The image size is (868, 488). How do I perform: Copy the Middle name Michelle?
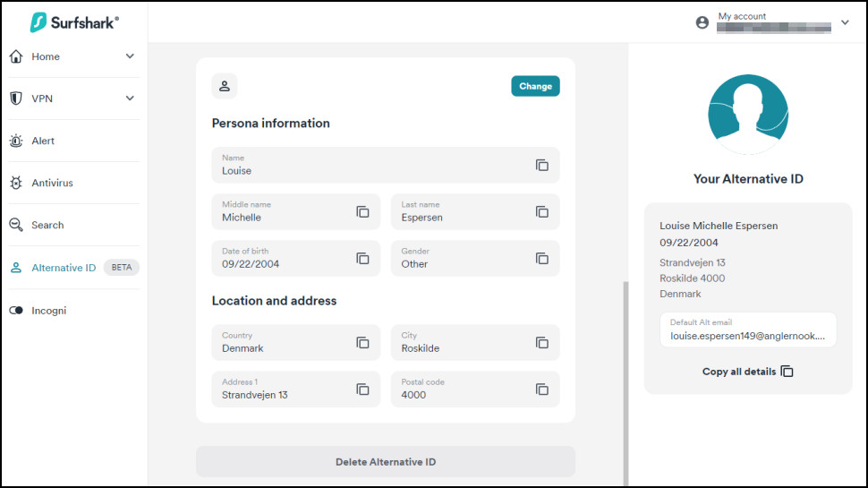[362, 211]
